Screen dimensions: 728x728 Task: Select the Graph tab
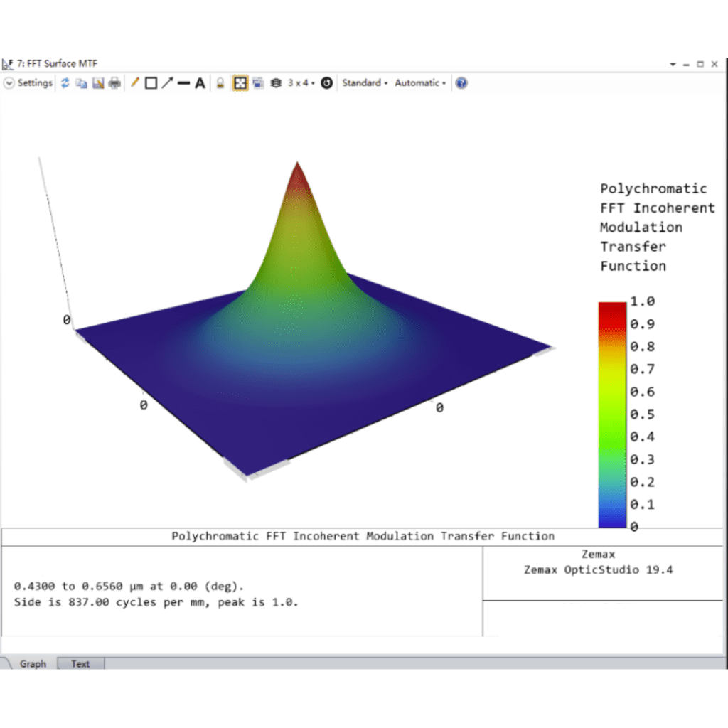(33, 664)
